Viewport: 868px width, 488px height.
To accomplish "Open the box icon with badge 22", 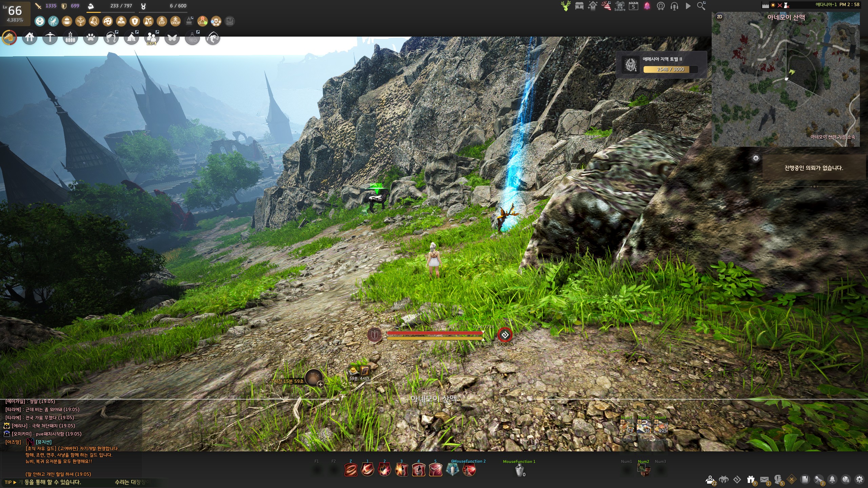I will (710, 480).
